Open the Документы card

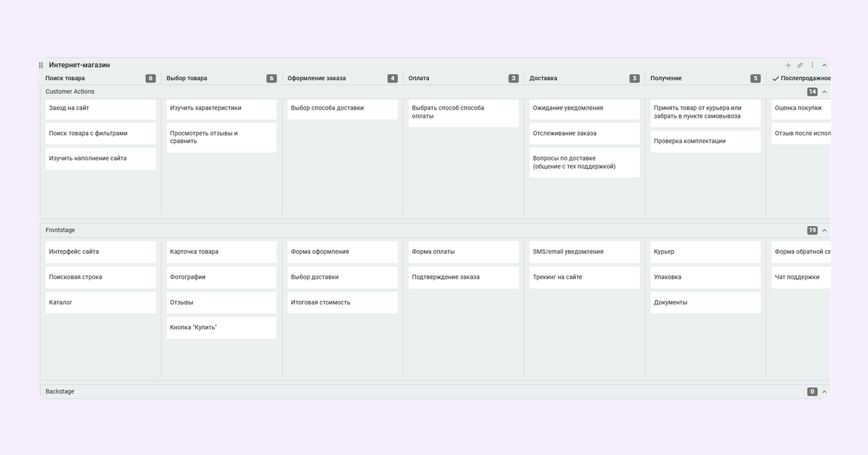coord(706,302)
